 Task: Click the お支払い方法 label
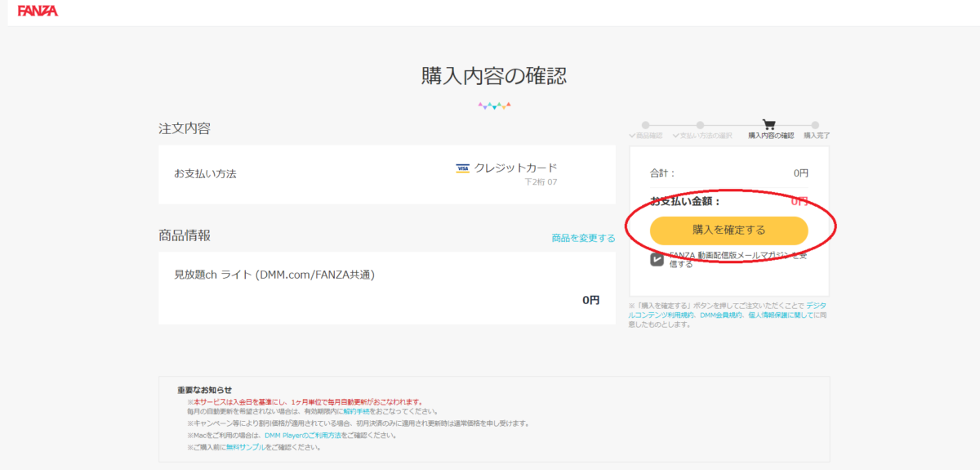[205, 173]
